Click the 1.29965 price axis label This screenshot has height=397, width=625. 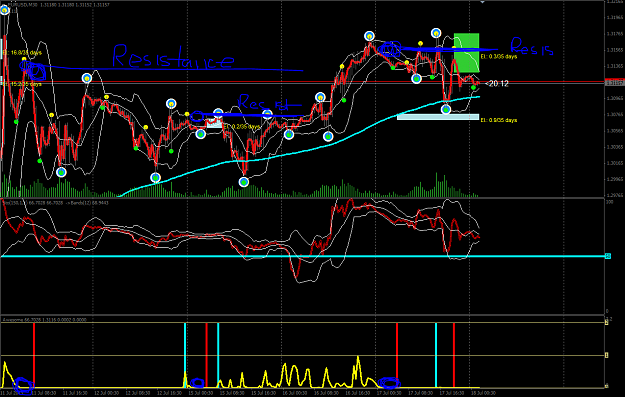click(615, 179)
